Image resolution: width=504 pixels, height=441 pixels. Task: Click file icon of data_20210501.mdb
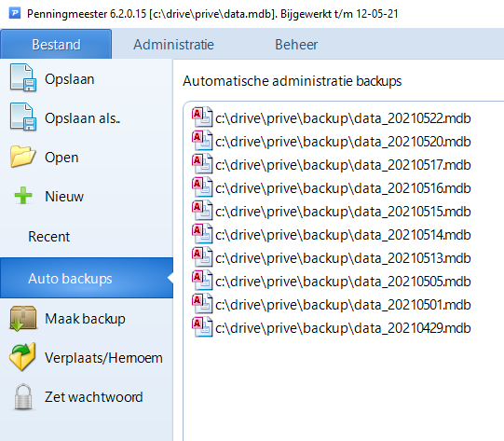[x=202, y=303]
